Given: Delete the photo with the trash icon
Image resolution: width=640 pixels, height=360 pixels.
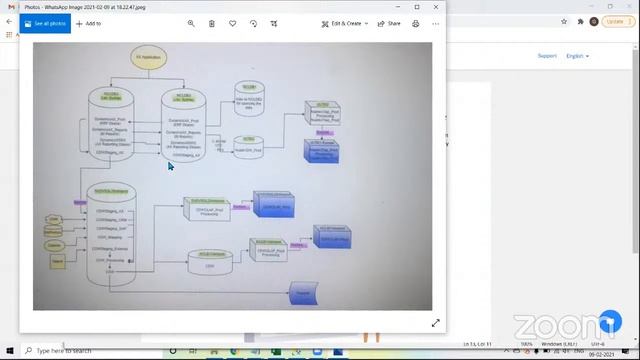Looking at the screenshot, I should point(212,24).
